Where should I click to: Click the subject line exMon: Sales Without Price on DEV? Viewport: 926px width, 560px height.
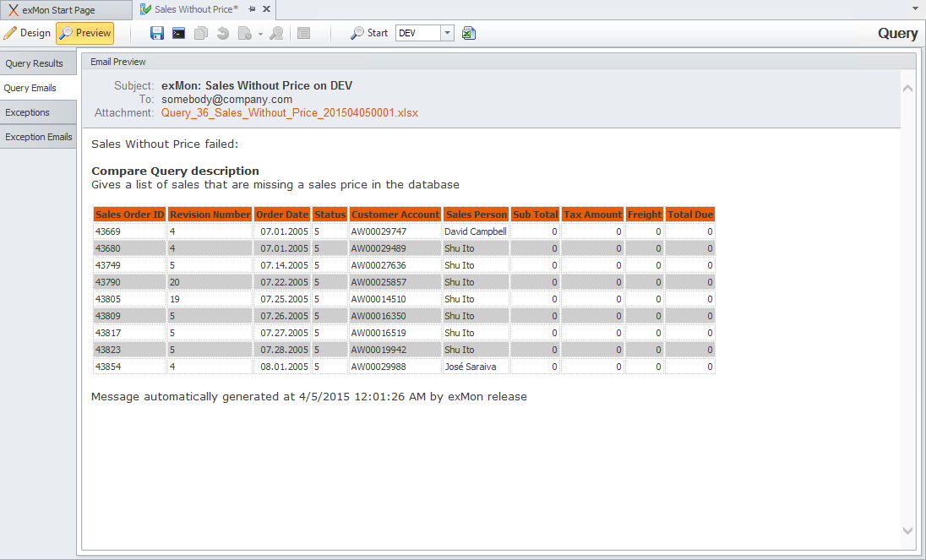[257, 85]
